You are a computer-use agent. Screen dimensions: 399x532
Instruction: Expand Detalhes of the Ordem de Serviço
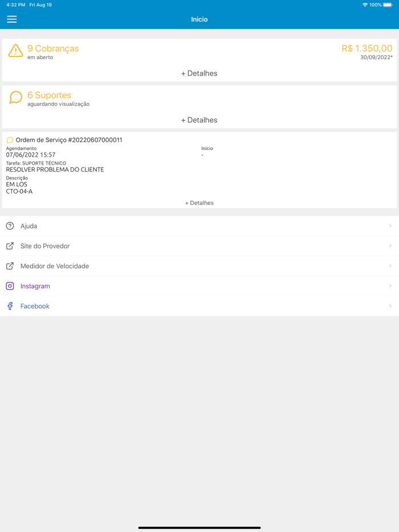199,202
